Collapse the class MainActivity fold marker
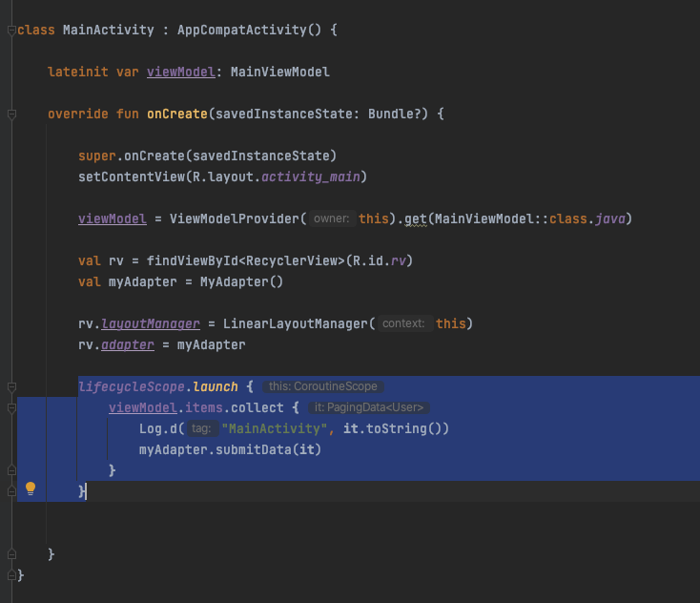 (x=12, y=31)
